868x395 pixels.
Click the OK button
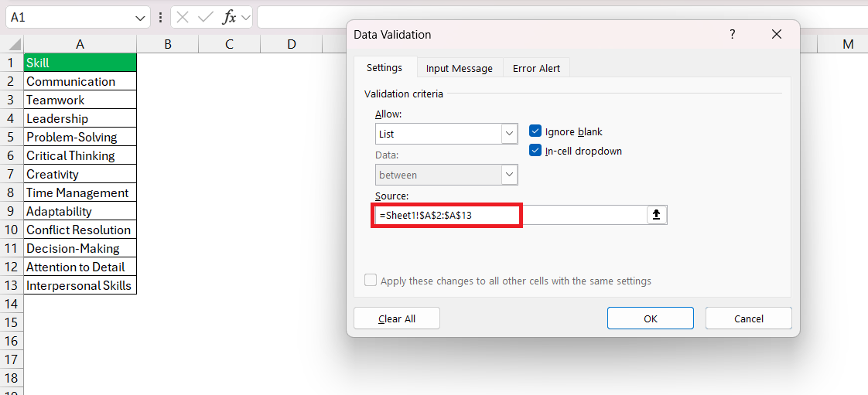pos(651,318)
